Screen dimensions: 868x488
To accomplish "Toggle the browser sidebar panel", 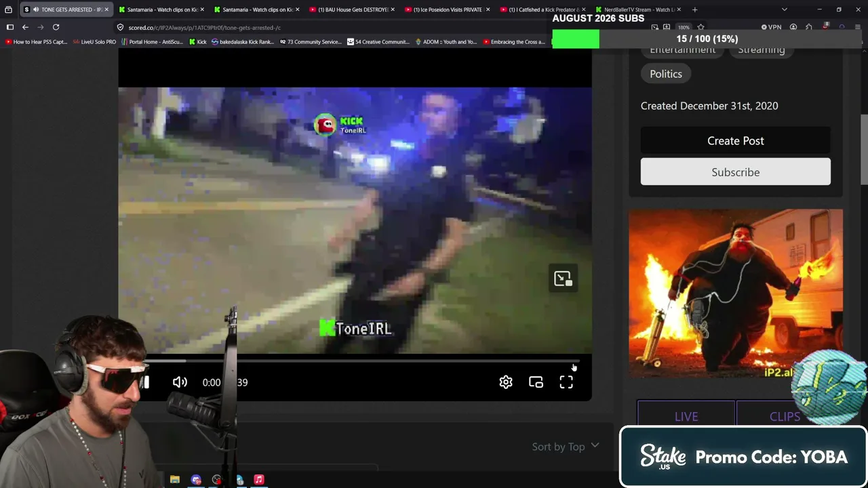I will click(9, 27).
